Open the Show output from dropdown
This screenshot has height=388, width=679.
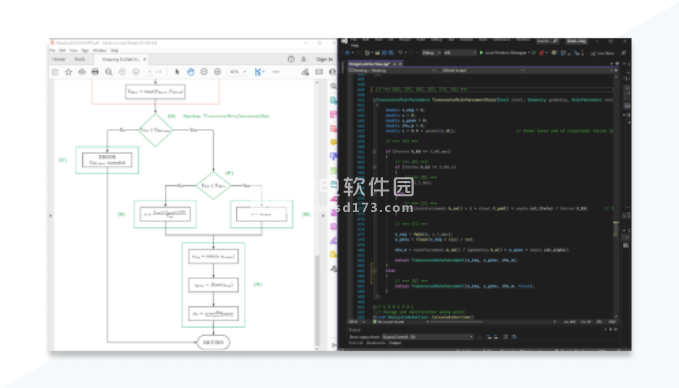click(427, 337)
